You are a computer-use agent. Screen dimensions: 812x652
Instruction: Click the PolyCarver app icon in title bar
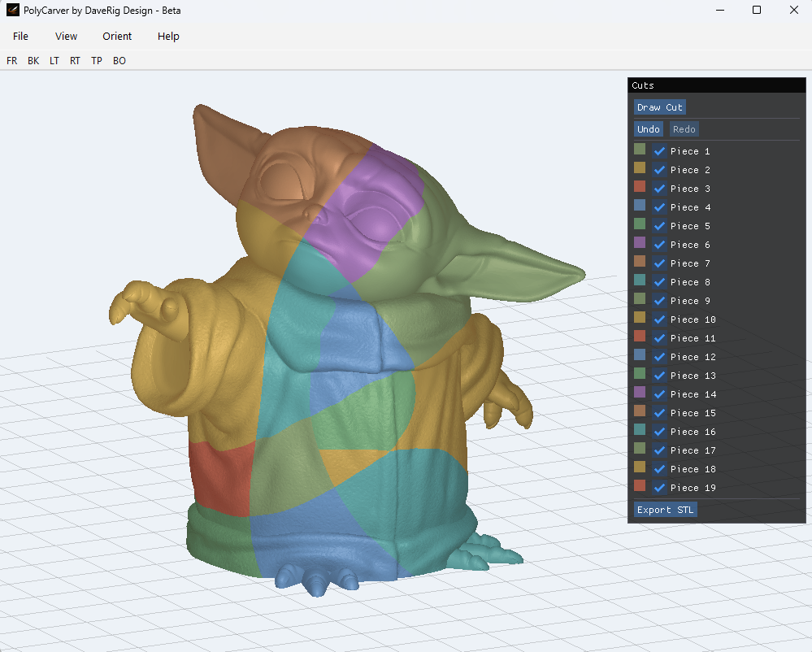pyautogui.click(x=12, y=10)
